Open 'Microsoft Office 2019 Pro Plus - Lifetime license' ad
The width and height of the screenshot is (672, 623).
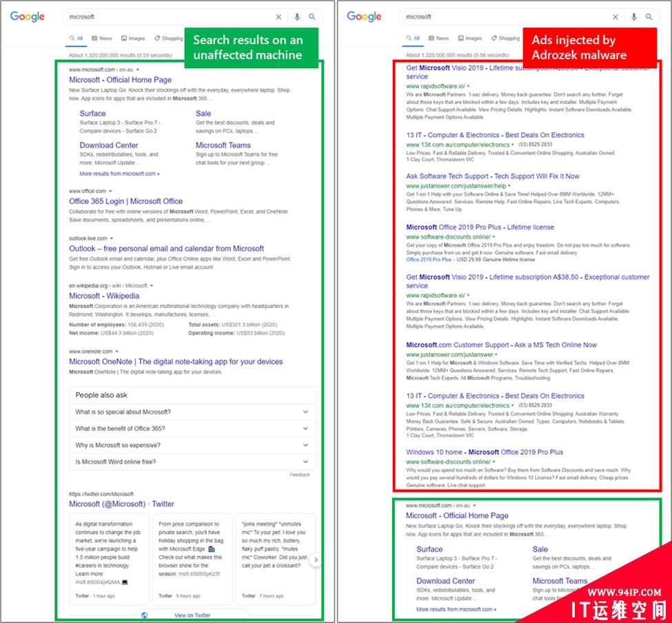tap(480, 227)
